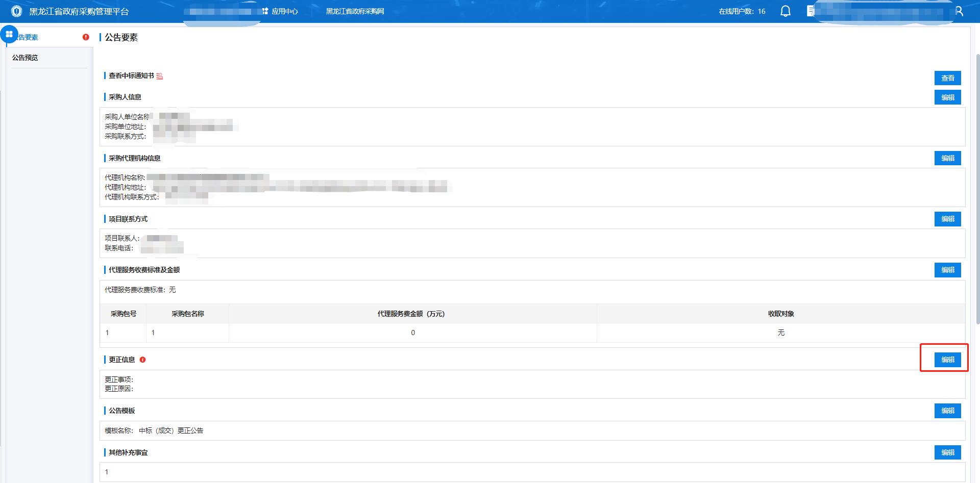Click the user profile icon
This screenshot has width=980, height=483.
click(959, 11)
